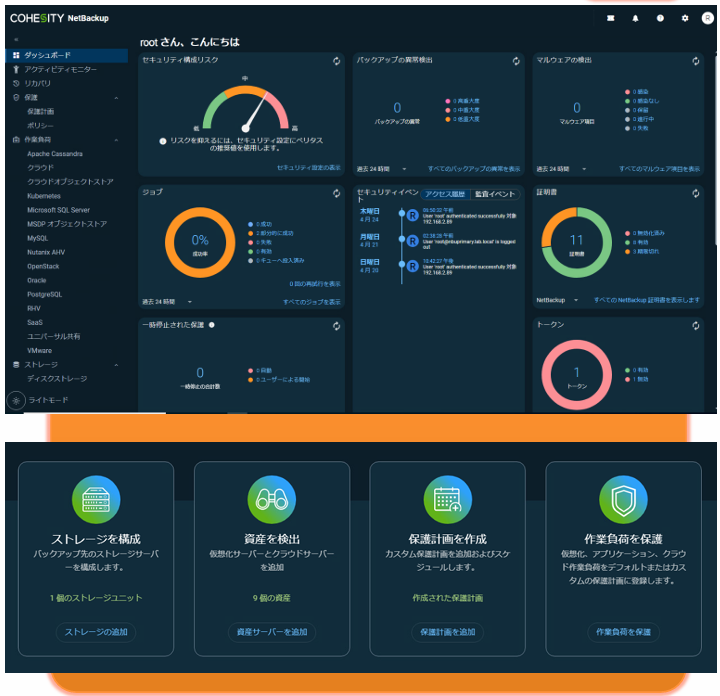720x696 pixels.
Task: Refresh the バックアップの異常検出 widget
Action: pos(516,61)
